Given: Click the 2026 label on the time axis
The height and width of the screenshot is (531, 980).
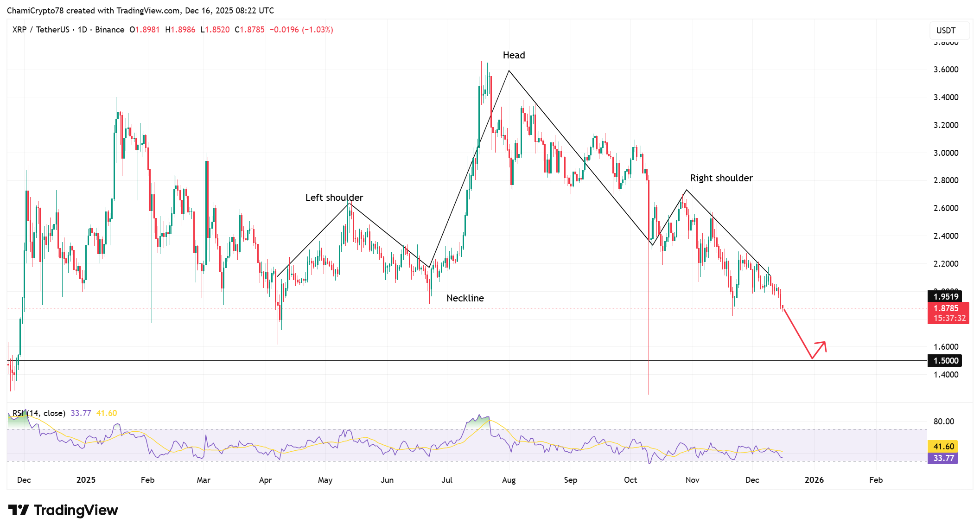Looking at the screenshot, I should coord(815,480).
